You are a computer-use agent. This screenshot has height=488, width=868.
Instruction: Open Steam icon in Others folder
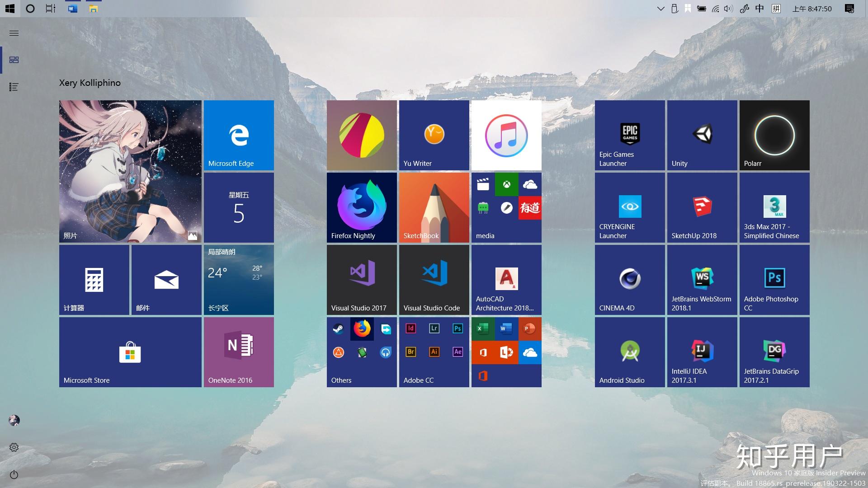coord(339,329)
